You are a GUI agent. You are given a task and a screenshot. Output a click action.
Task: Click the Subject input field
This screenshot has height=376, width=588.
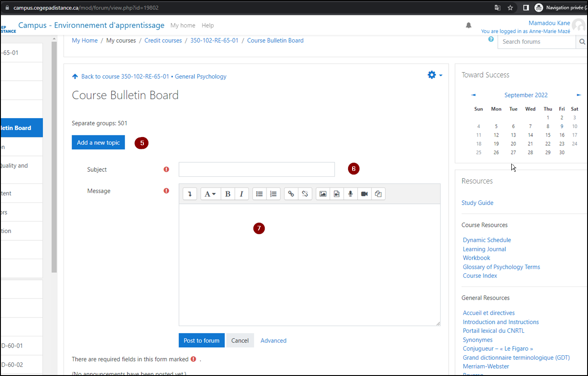257,170
